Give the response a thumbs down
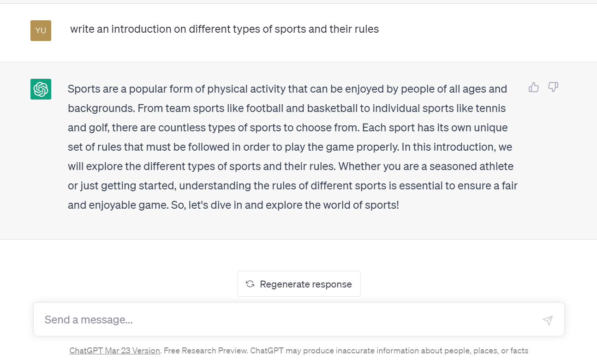Viewport: 597px width, 364px height. point(553,87)
